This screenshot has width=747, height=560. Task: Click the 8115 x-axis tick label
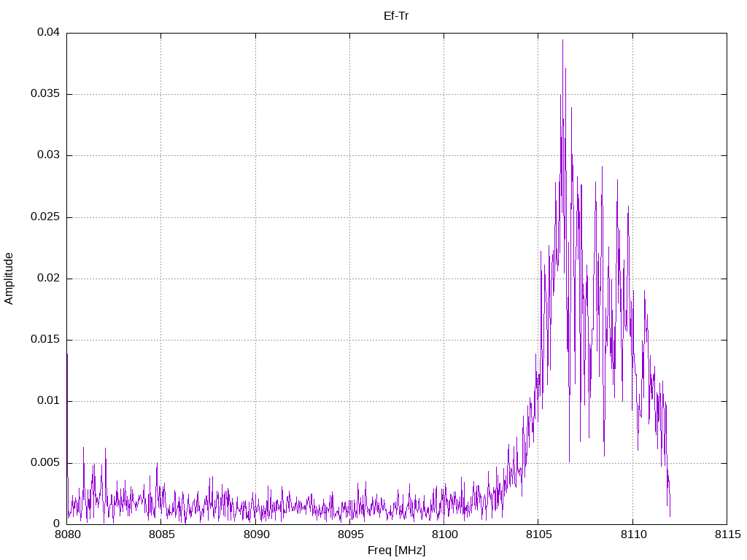point(727,534)
